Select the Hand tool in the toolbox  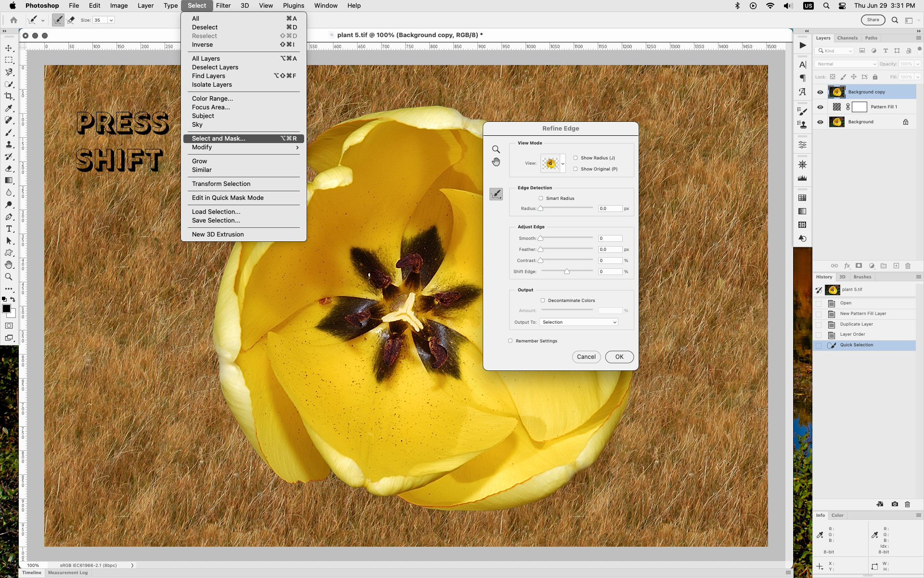9,264
